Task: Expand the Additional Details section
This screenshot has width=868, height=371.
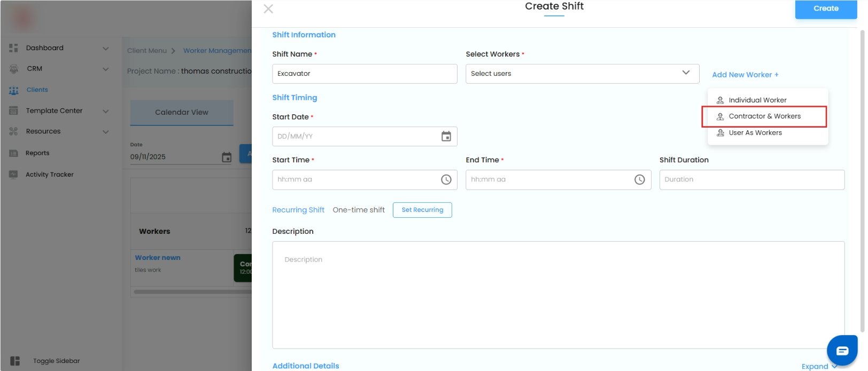Action: click(x=819, y=366)
